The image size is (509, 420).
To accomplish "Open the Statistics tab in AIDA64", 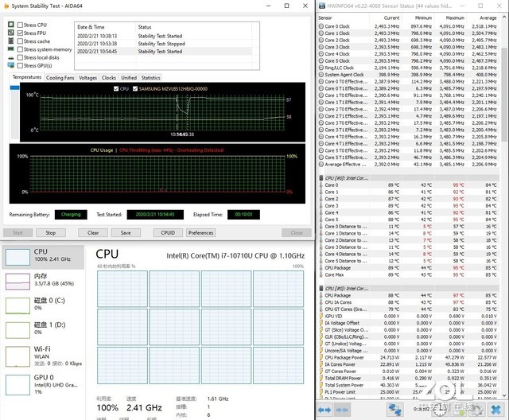I will [x=150, y=78].
